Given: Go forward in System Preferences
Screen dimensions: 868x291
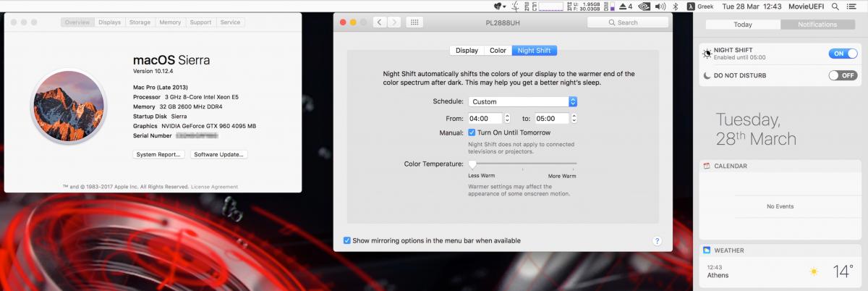Looking at the screenshot, I should coord(394,22).
